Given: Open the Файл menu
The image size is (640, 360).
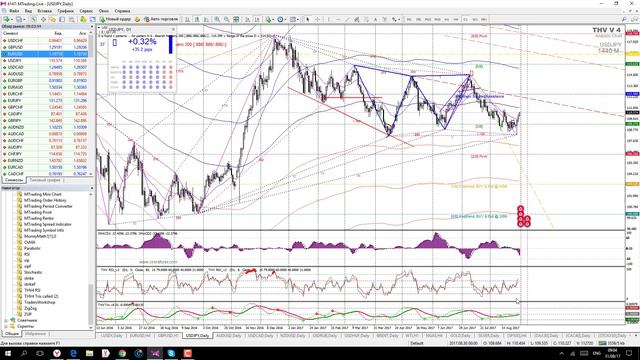Looking at the screenshot, I should [x=13, y=11].
